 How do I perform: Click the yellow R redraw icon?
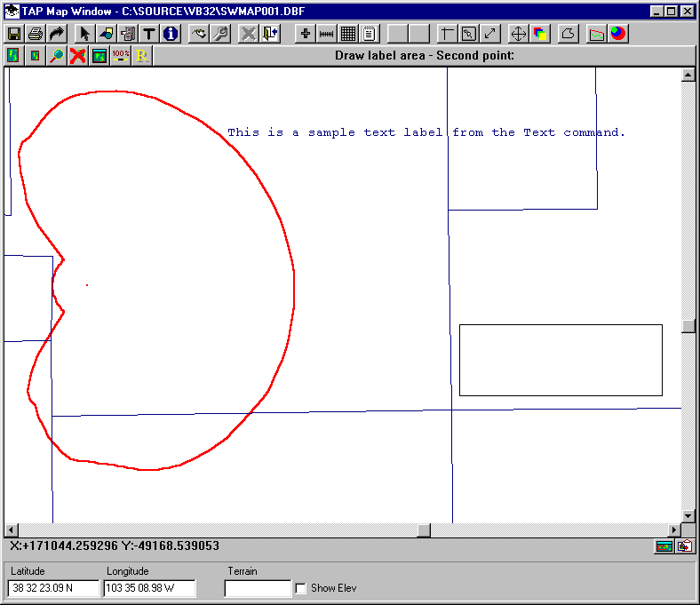coord(142,56)
